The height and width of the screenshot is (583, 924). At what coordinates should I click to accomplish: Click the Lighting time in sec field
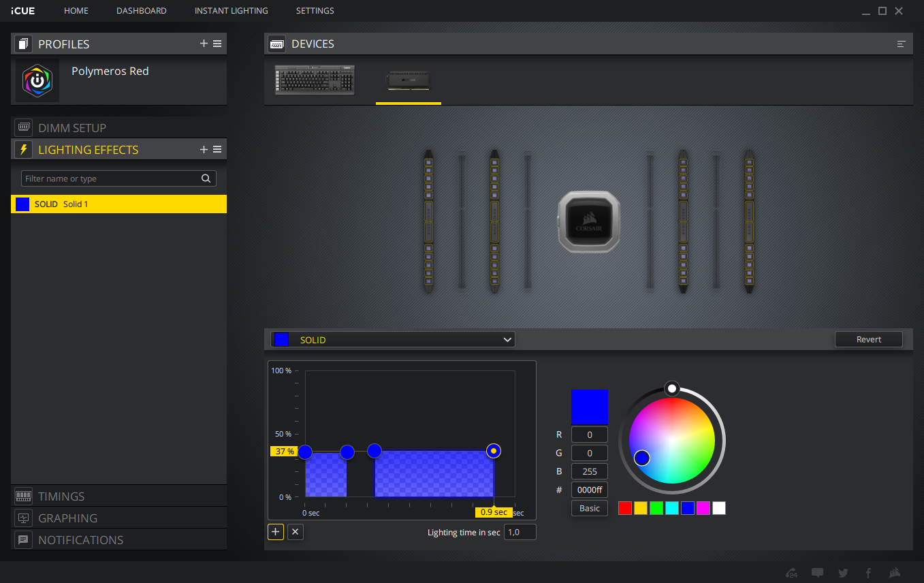pos(520,532)
